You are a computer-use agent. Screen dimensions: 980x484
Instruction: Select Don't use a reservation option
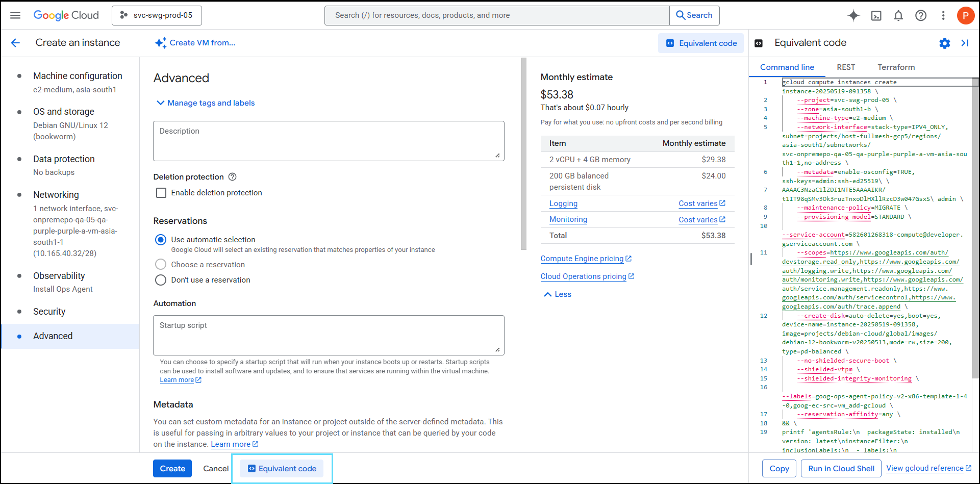(161, 280)
